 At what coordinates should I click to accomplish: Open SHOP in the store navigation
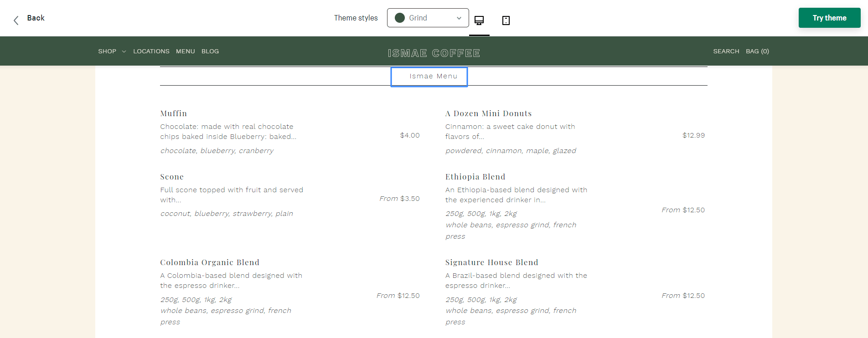point(107,51)
